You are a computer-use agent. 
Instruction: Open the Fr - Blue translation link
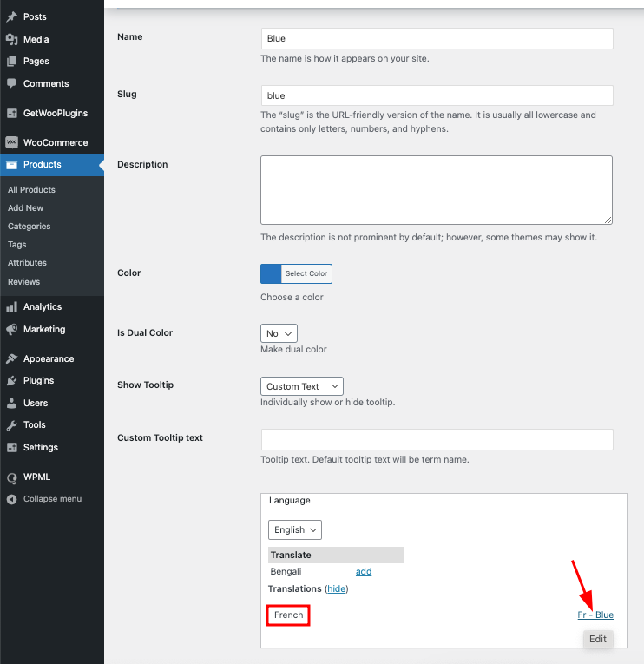click(x=595, y=615)
